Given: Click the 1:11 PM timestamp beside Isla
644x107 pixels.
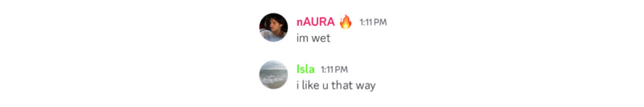Looking at the screenshot, I should coord(334,70).
